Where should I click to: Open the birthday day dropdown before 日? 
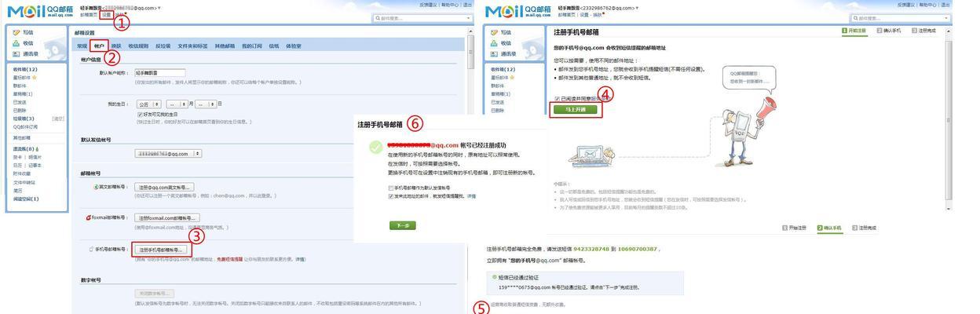[x=206, y=104]
